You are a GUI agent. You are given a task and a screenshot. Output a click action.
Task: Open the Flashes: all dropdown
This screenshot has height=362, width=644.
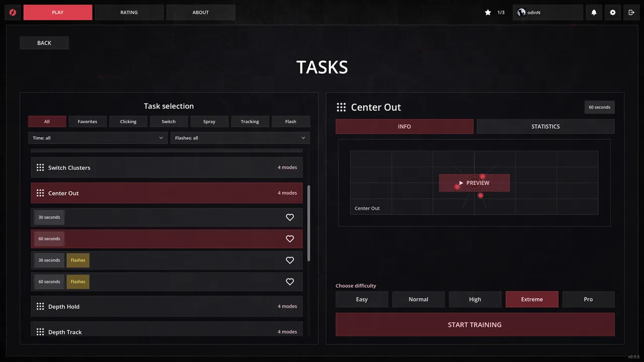point(240,138)
